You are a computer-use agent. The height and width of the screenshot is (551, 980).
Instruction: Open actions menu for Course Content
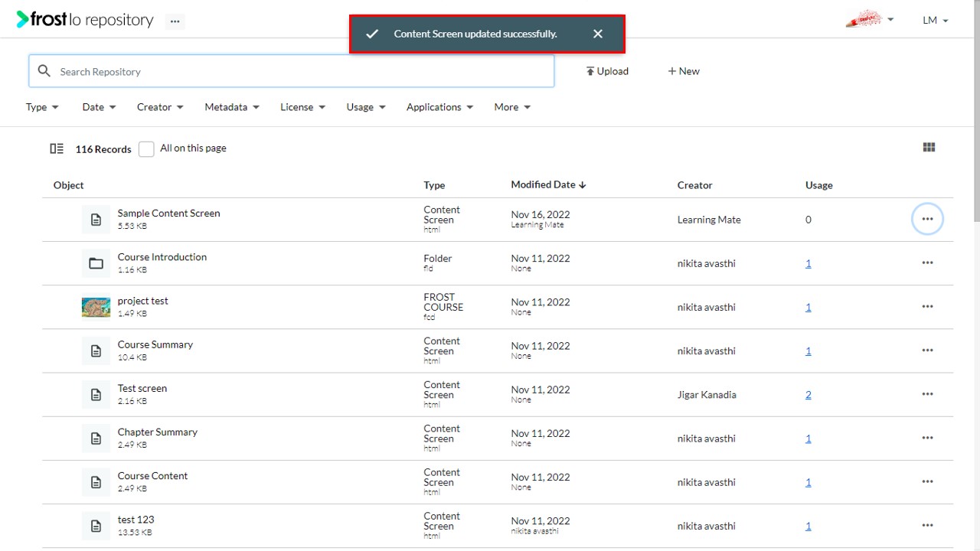tap(927, 482)
